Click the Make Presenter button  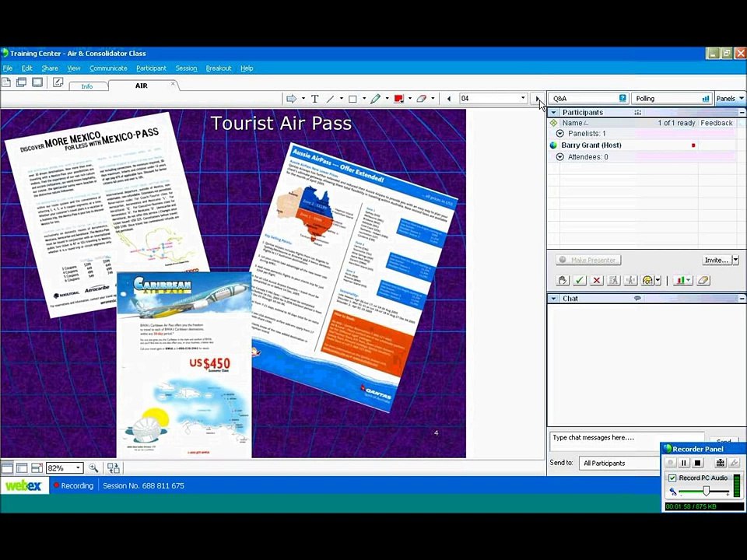pos(588,260)
